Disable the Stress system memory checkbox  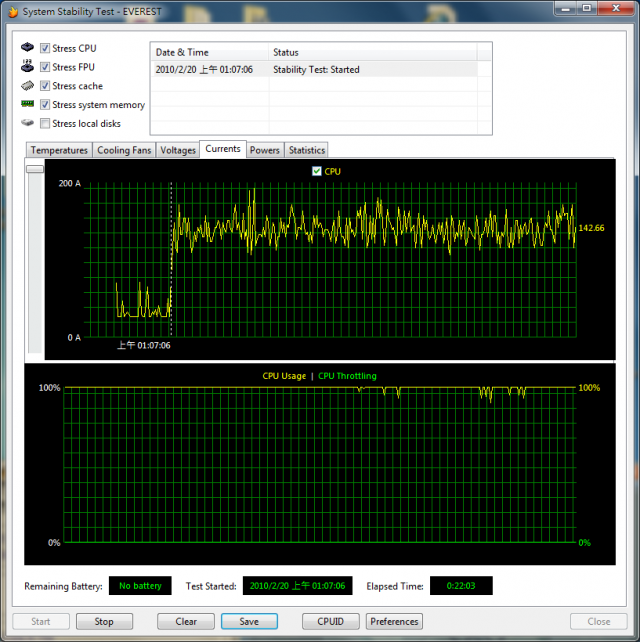45,105
